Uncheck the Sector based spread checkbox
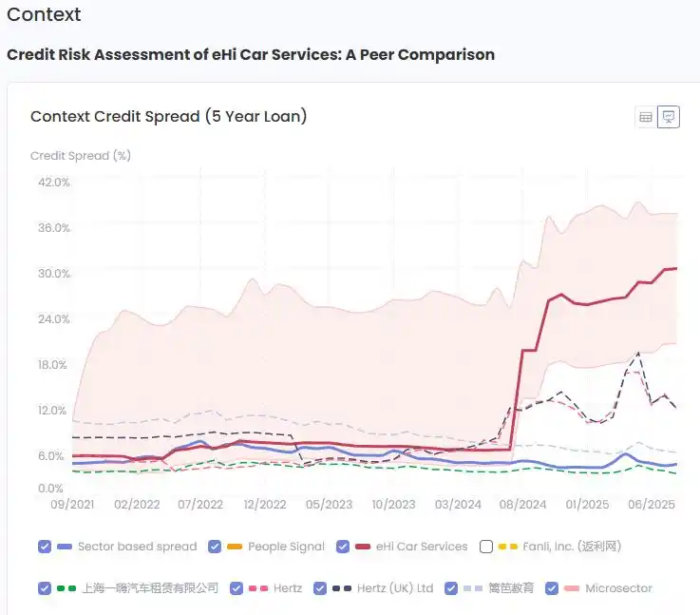Image resolution: width=700 pixels, height=615 pixels. pyautogui.click(x=45, y=547)
